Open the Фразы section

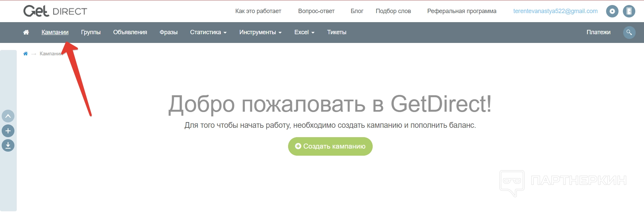pos(169,32)
